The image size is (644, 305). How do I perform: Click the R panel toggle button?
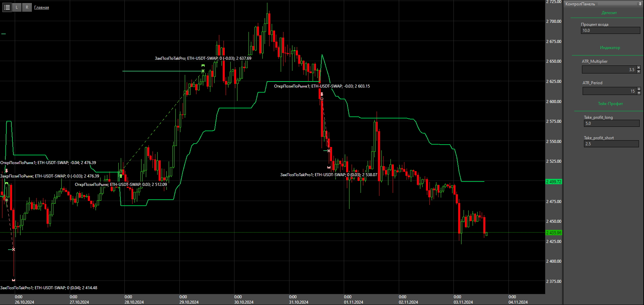coord(27,7)
